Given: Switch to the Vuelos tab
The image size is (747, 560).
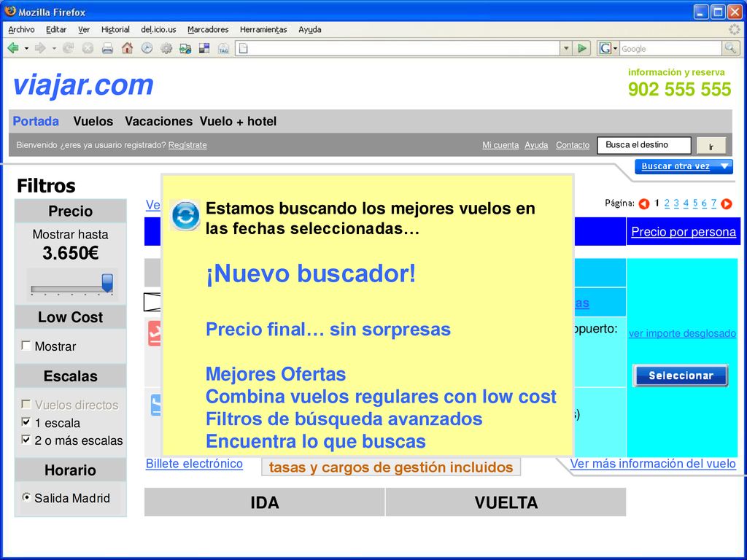Looking at the screenshot, I should (x=93, y=122).
